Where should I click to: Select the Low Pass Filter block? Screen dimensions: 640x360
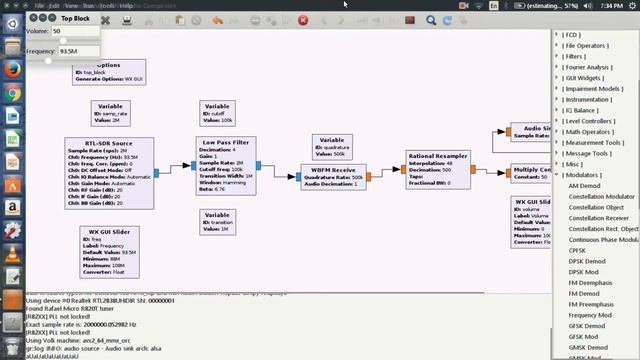(x=226, y=166)
